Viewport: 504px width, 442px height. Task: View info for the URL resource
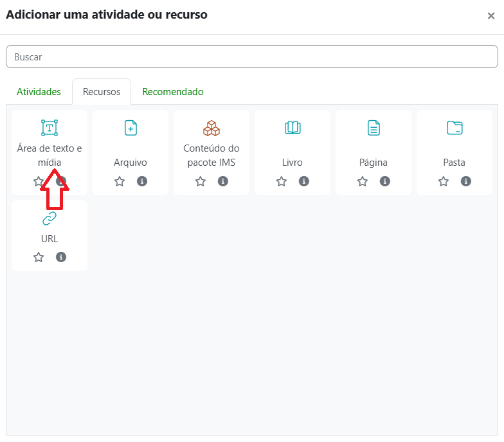(x=61, y=257)
